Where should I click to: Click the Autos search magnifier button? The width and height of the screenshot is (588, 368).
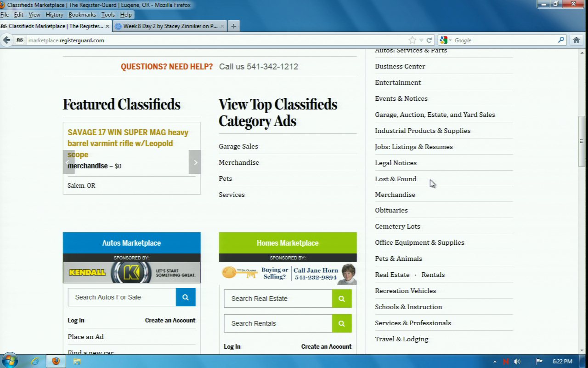pyautogui.click(x=186, y=297)
